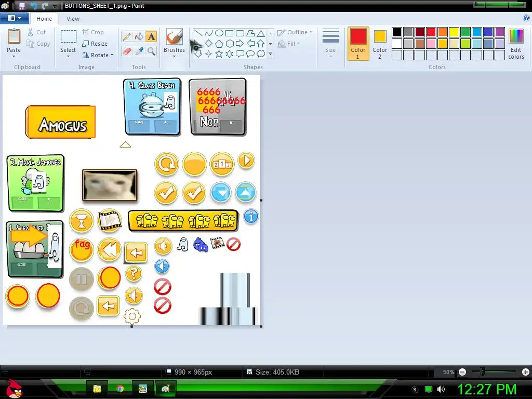
Task: Click the AMOGUS button on canvas
Action: (61, 122)
